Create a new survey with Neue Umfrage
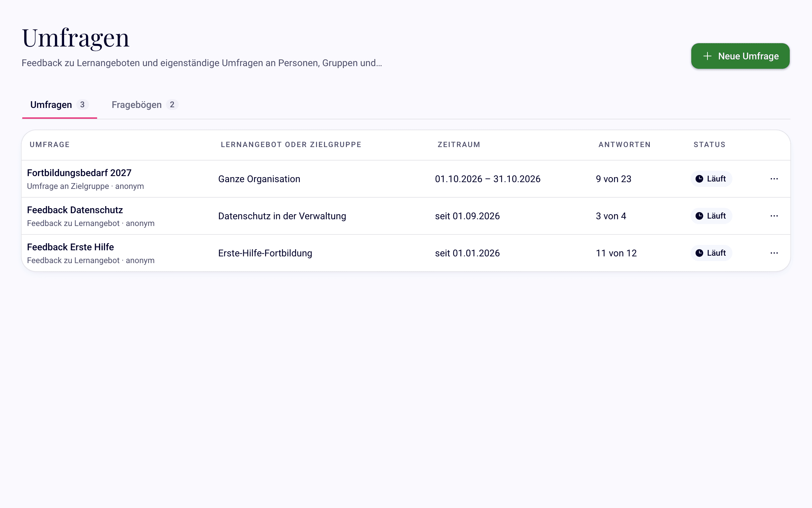 point(740,56)
